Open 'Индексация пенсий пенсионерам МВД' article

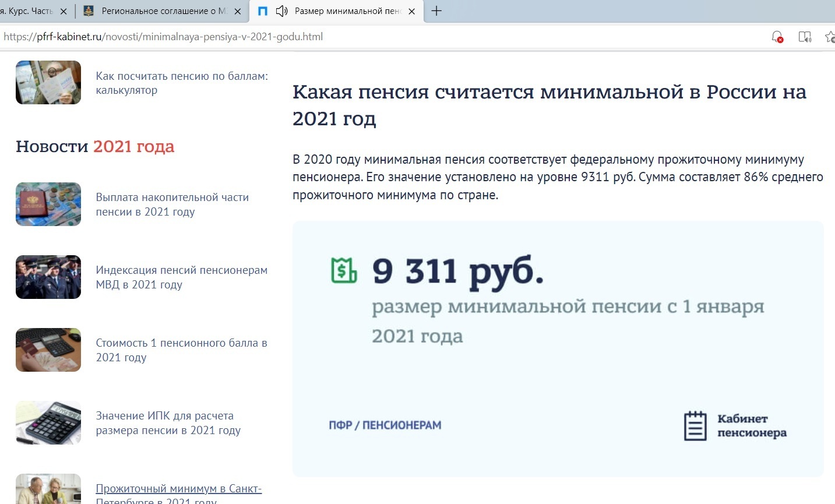181,277
